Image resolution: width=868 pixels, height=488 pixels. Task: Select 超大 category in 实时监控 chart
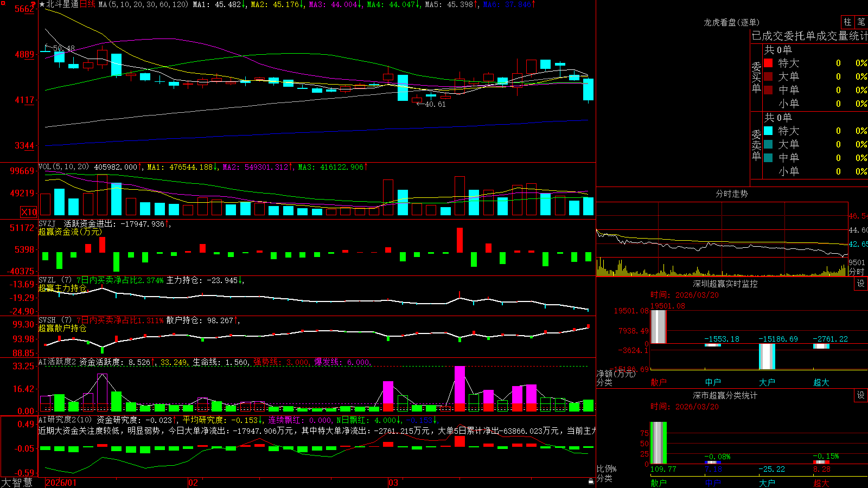(x=821, y=382)
